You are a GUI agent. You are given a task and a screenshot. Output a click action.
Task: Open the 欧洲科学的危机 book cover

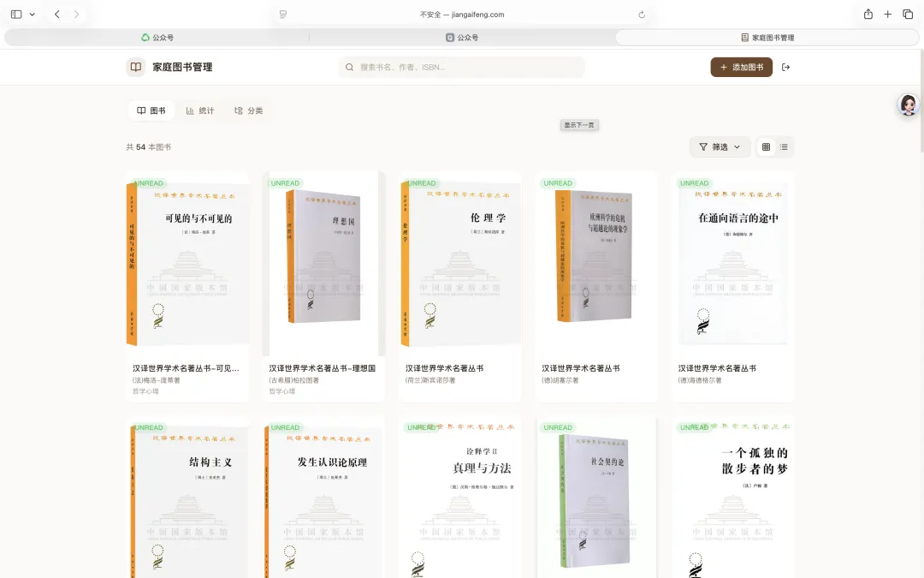596,264
